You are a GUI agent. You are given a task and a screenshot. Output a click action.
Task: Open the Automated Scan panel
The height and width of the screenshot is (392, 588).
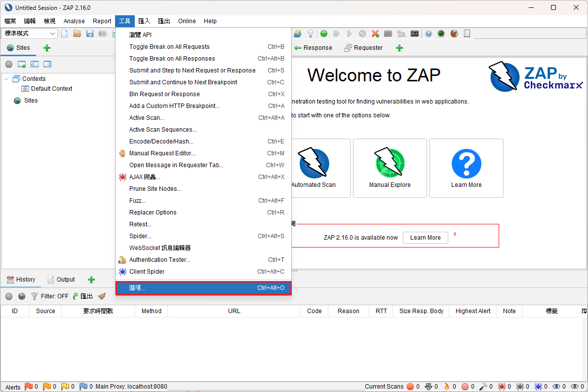(314, 168)
